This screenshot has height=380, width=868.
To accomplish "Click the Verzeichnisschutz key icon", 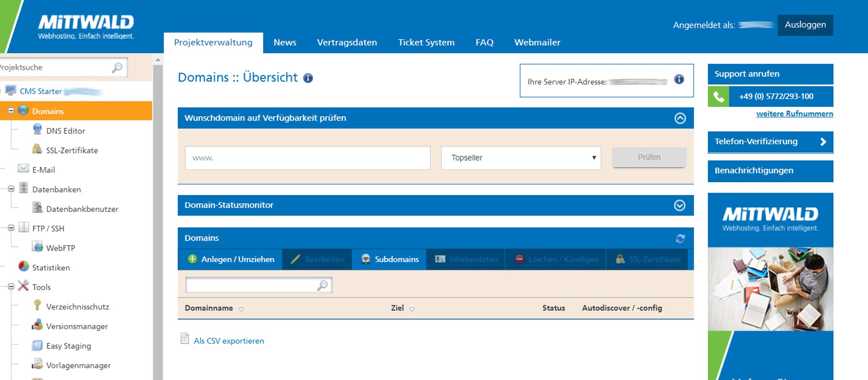I will click(38, 305).
